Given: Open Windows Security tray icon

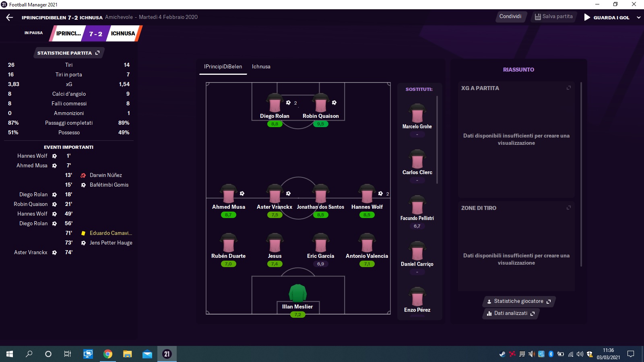Looking at the screenshot, I should tap(590, 354).
